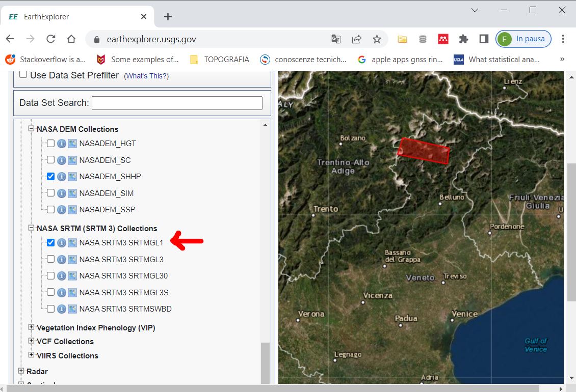The width and height of the screenshot is (576, 392).
Task: Show coverage map icon for NASADEM_SHHP
Action: tap(72, 177)
